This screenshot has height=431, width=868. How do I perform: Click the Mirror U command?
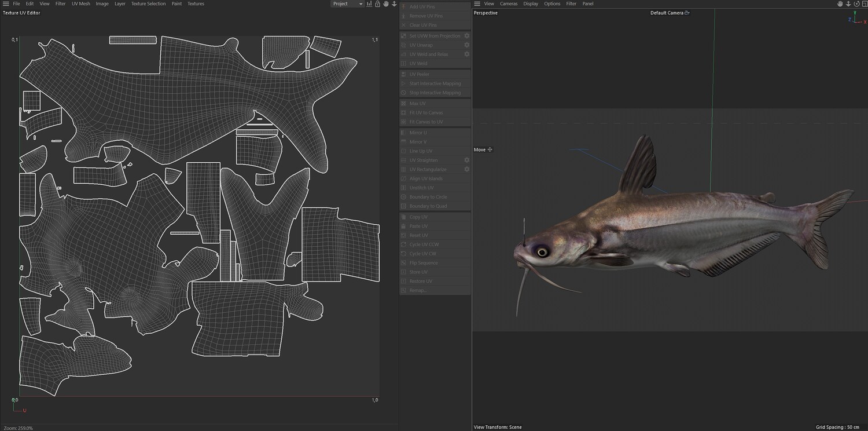(418, 133)
